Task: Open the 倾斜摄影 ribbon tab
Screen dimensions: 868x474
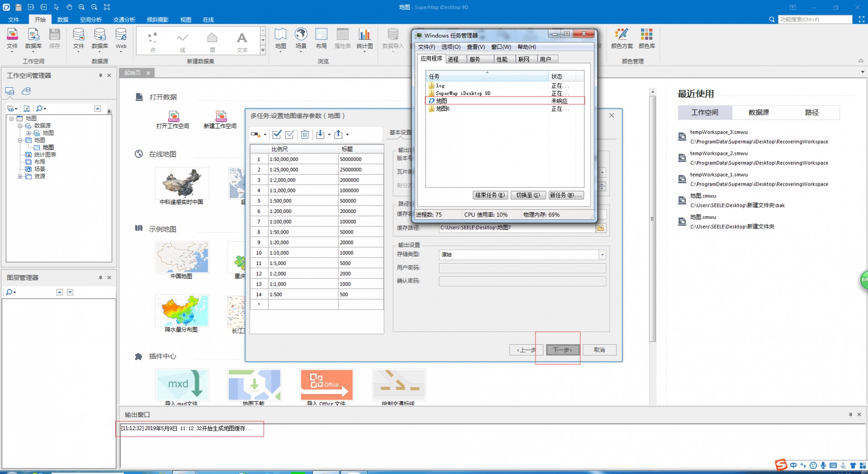Action: [158, 20]
